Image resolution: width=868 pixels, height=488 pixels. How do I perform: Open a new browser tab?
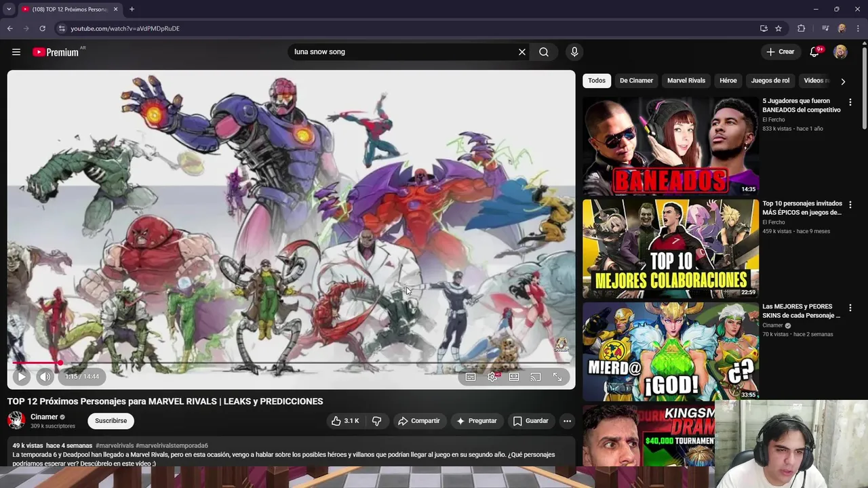tap(132, 9)
